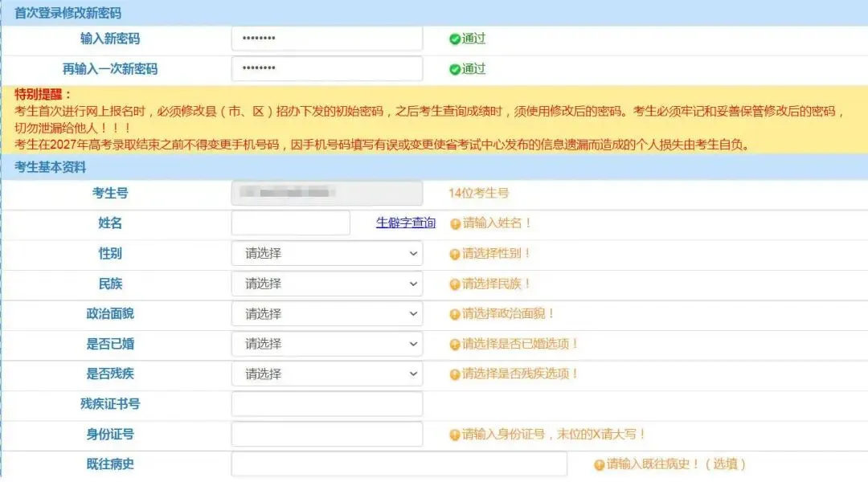This screenshot has height=482, width=868.
Task: Click the warning icon next to 请选择民族
Action: [x=455, y=284]
